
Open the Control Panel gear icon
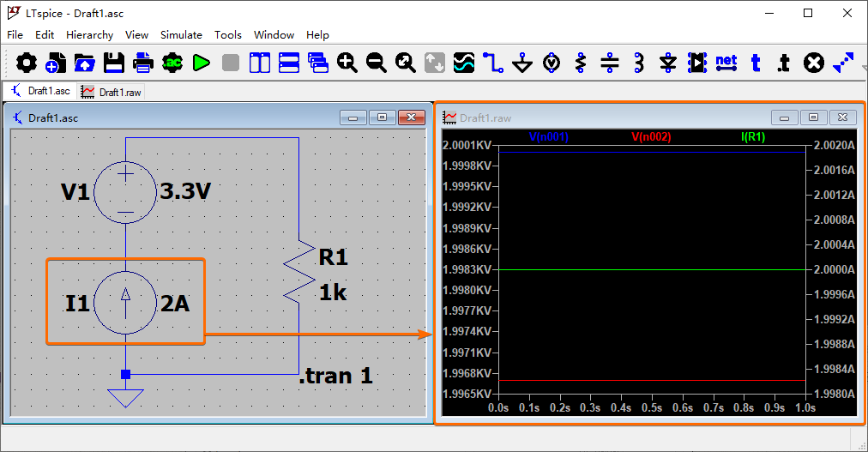pos(26,63)
